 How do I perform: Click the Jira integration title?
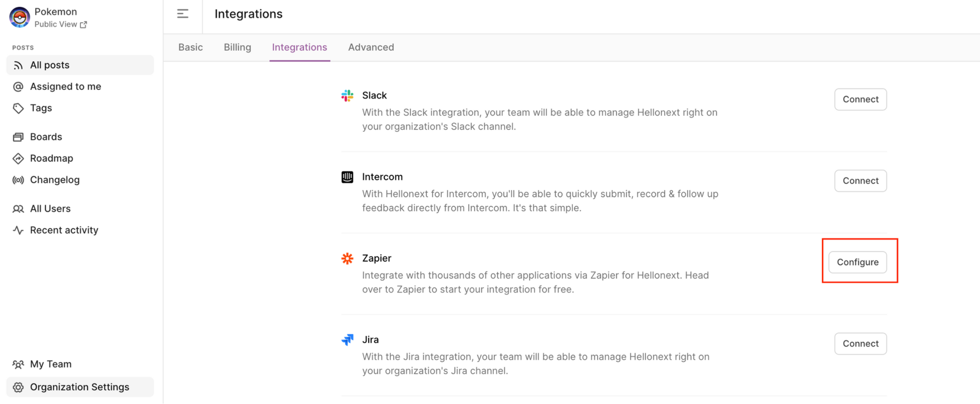click(370, 340)
